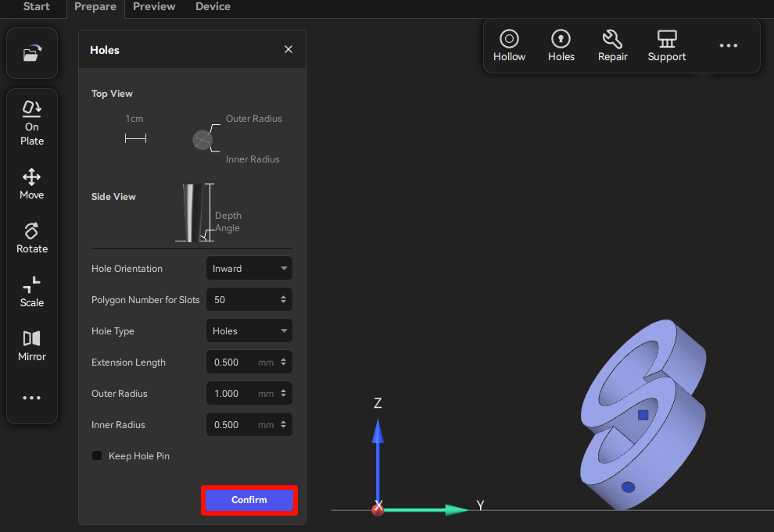Screen dimensions: 774x532
Task: Switch to the Prepare tab
Action: pyautogui.click(x=95, y=7)
